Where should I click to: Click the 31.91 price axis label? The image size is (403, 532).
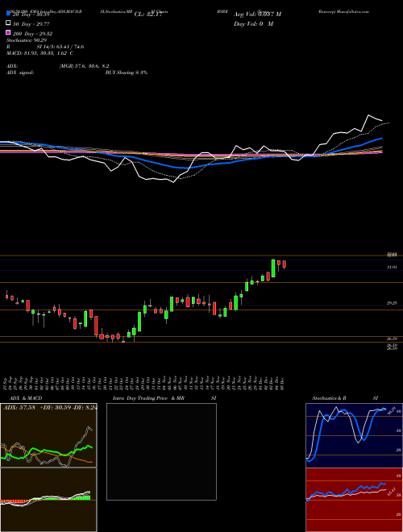[393, 268]
